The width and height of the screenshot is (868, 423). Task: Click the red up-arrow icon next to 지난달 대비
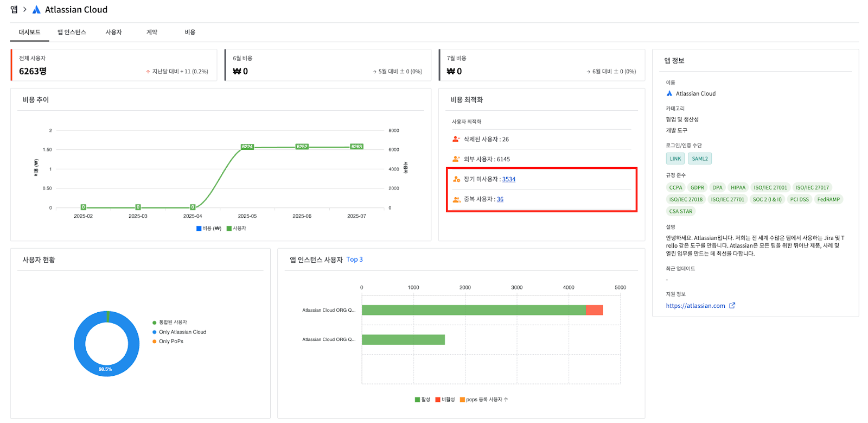click(148, 72)
